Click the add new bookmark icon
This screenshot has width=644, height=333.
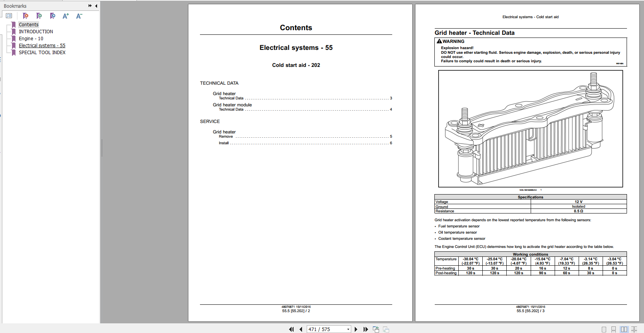39,16
